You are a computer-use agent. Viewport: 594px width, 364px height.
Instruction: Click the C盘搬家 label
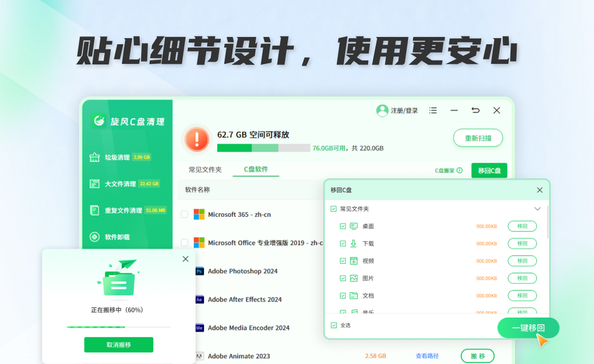(x=445, y=171)
